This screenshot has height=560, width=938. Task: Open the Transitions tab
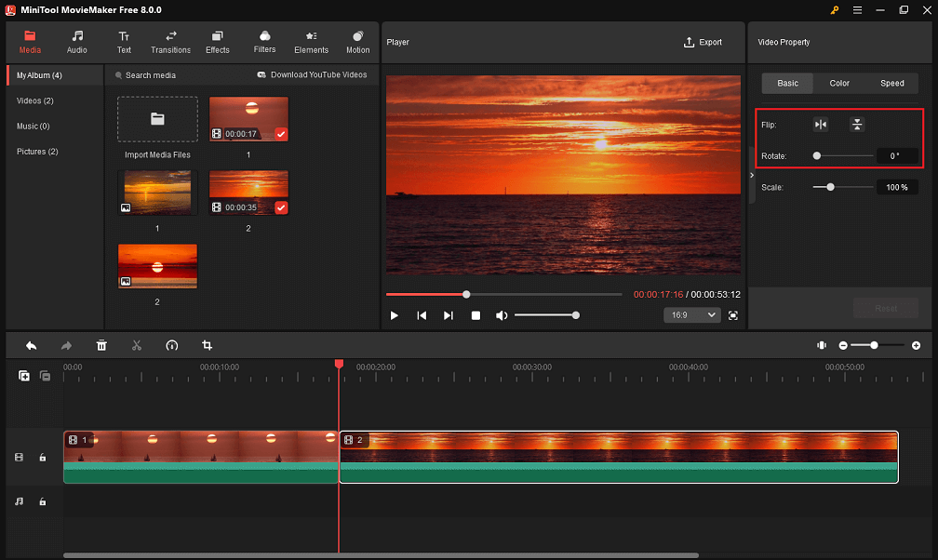[x=170, y=43]
